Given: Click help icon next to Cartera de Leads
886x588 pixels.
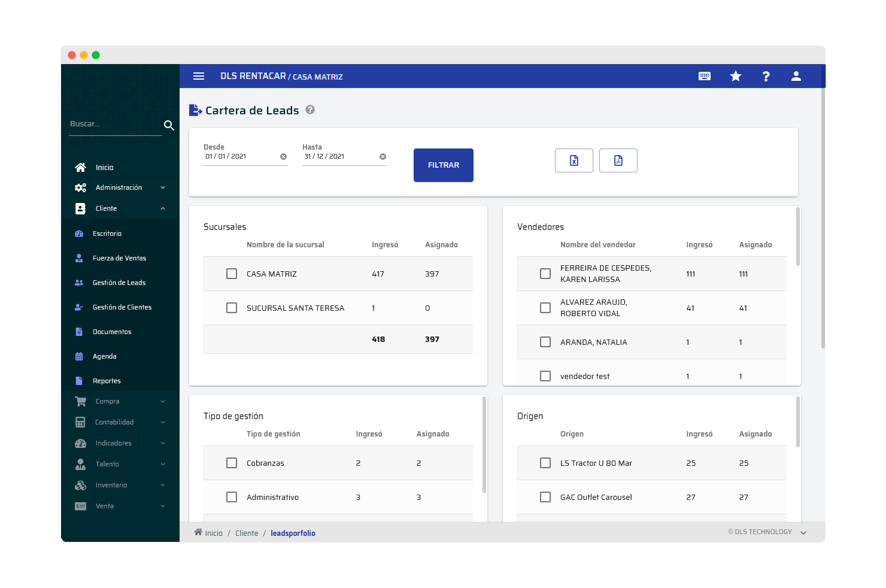Looking at the screenshot, I should coord(310,110).
